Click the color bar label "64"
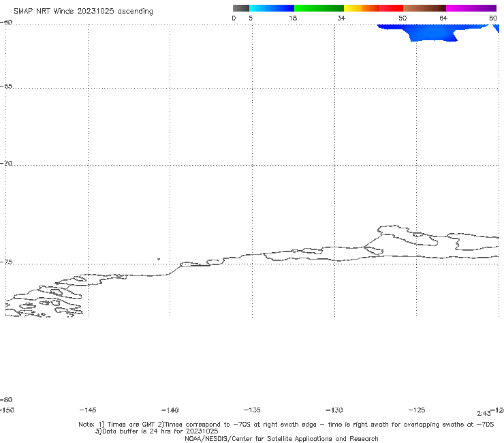Viewport: 504px width, 443px height. pyautogui.click(x=443, y=18)
